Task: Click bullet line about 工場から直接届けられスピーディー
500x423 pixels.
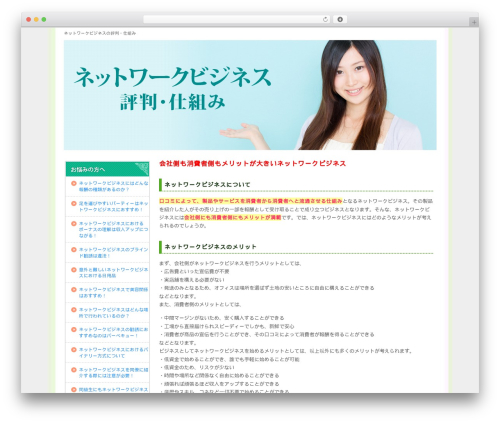Action: point(227,326)
